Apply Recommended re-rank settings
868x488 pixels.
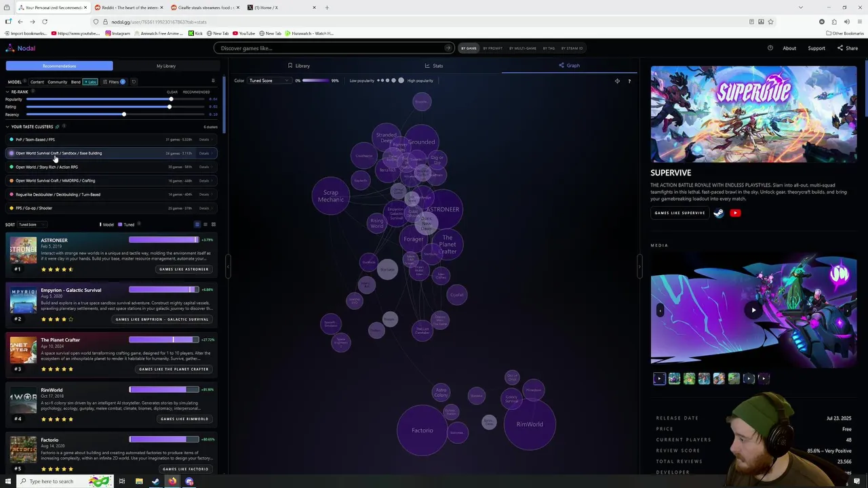click(x=196, y=92)
